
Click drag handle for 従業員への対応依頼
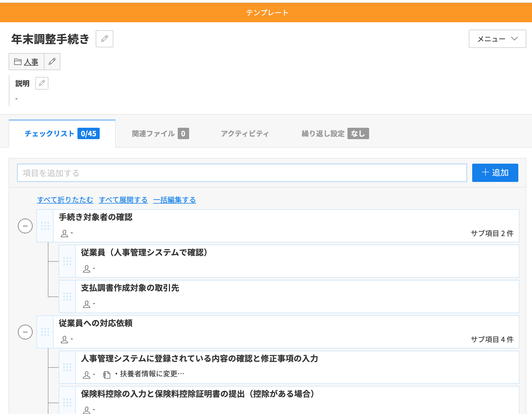coord(45,332)
